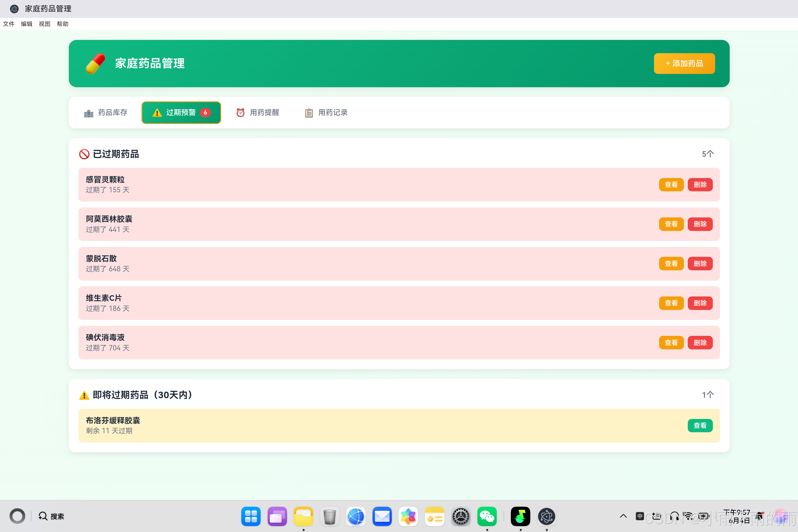Screen dimensions: 798x532
Task: Delete 碘伏消毒液 entry
Action: pos(700,343)
